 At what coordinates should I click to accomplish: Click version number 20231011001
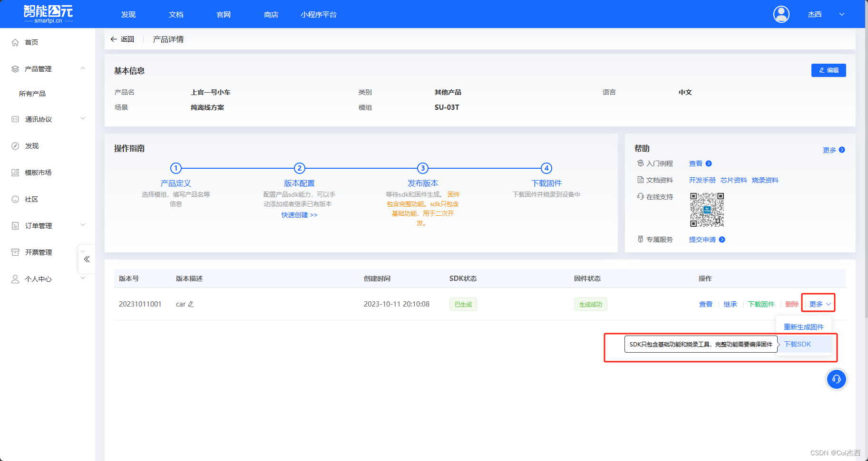[140, 304]
